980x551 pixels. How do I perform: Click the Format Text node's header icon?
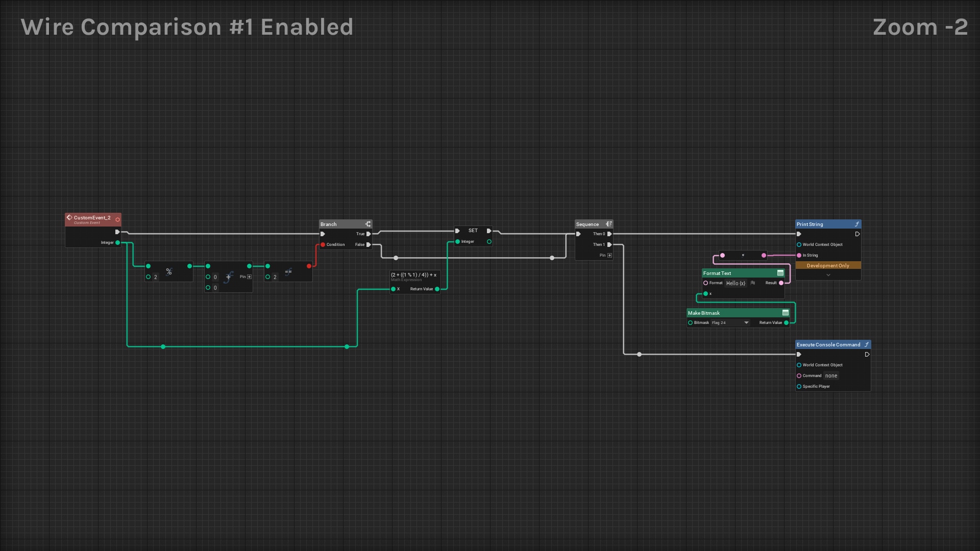click(x=780, y=273)
